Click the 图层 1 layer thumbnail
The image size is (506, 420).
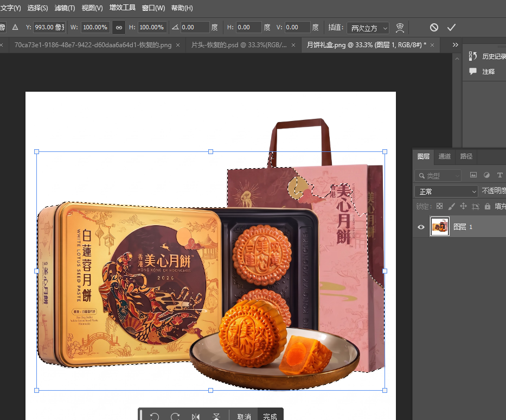(439, 226)
